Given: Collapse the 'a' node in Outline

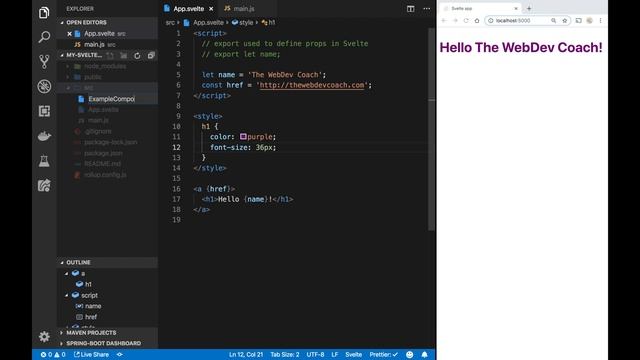Looking at the screenshot, I should [x=67, y=273].
